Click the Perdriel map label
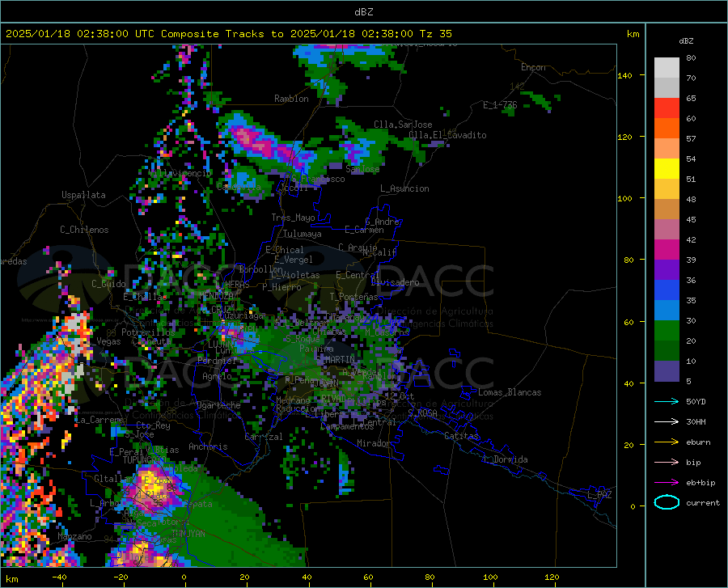The image size is (728, 588). [217, 360]
